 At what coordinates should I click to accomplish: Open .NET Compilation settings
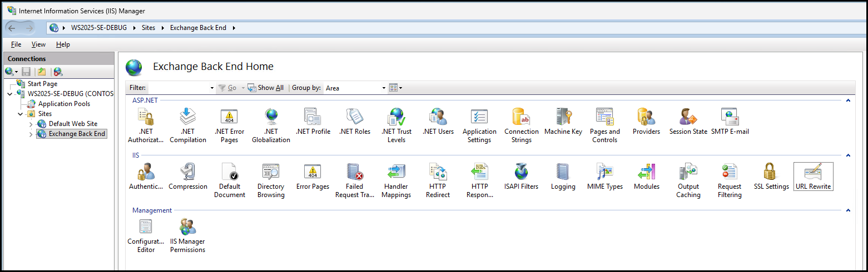tap(188, 125)
